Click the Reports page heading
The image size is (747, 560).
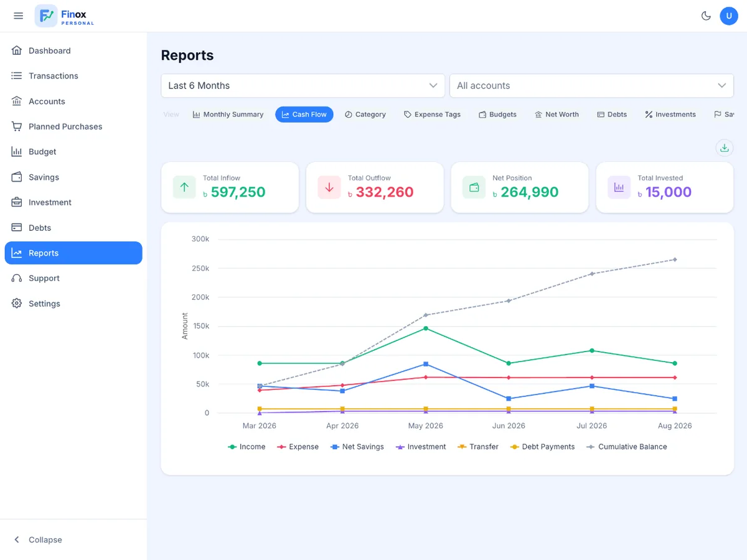pos(187,55)
